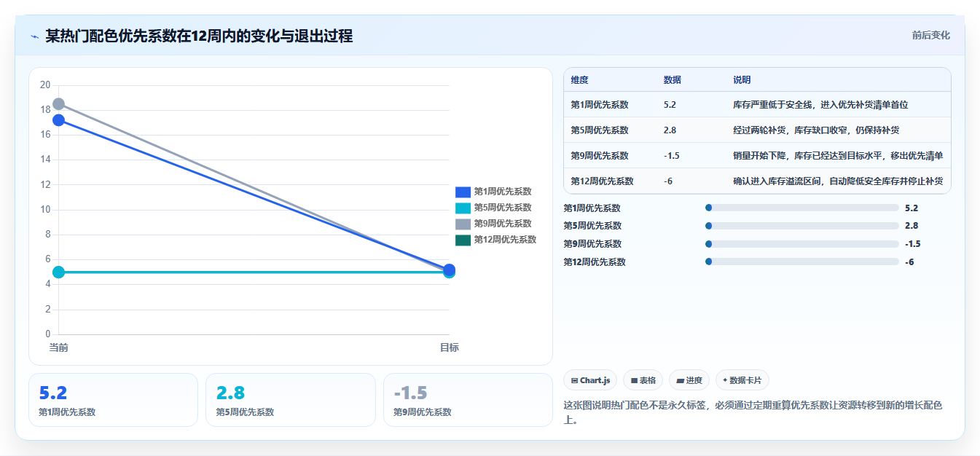Screen dimensions: 980x456
Task: Click the 第1周优先系数 progress bar
Action: [x=802, y=208]
